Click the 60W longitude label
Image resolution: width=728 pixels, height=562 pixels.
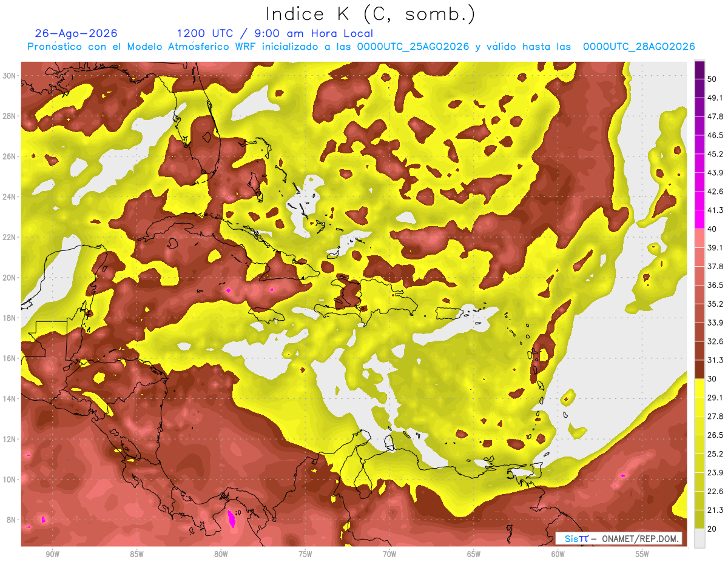click(558, 554)
